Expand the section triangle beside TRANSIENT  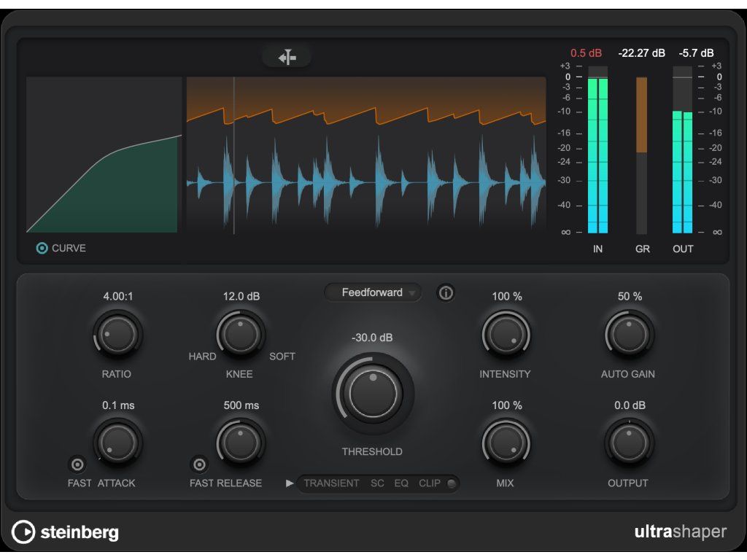coord(289,483)
